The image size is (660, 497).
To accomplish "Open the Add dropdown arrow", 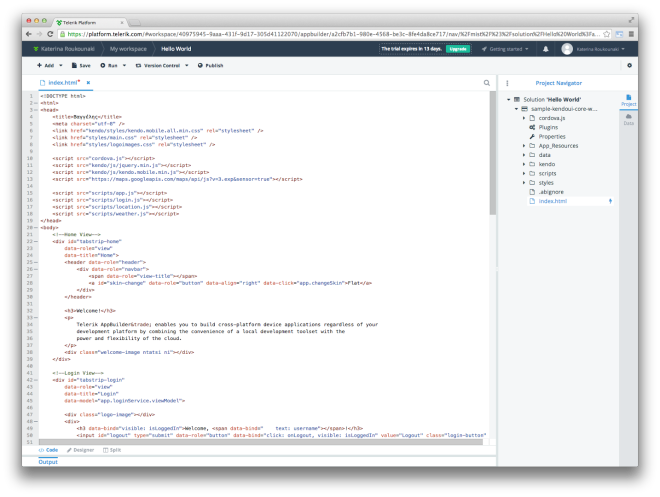I will click(x=61, y=65).
